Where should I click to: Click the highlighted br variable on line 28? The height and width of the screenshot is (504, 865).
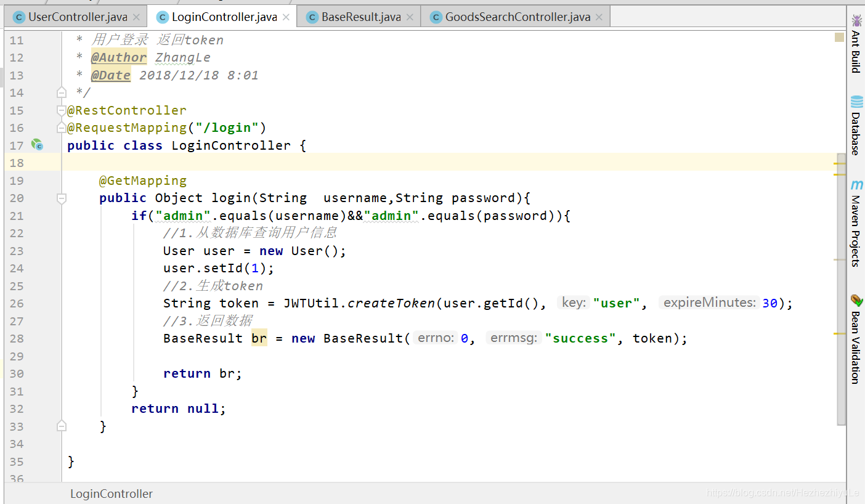coord(259,338)
